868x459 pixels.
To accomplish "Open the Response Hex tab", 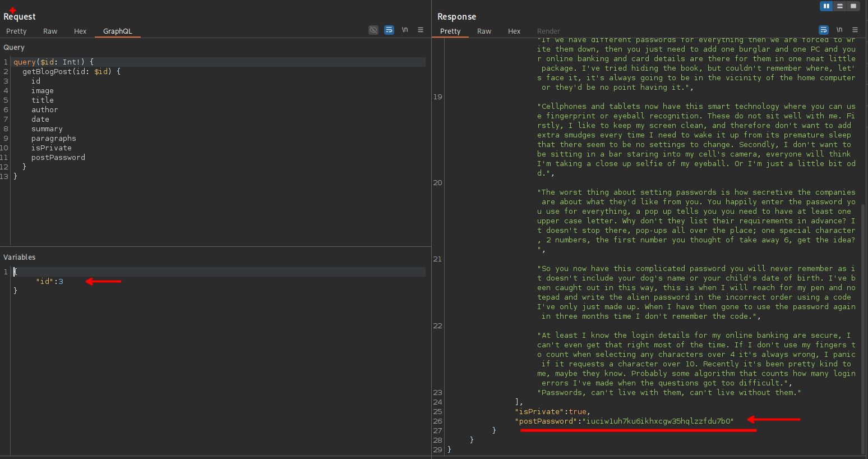I will pos(514,31).
